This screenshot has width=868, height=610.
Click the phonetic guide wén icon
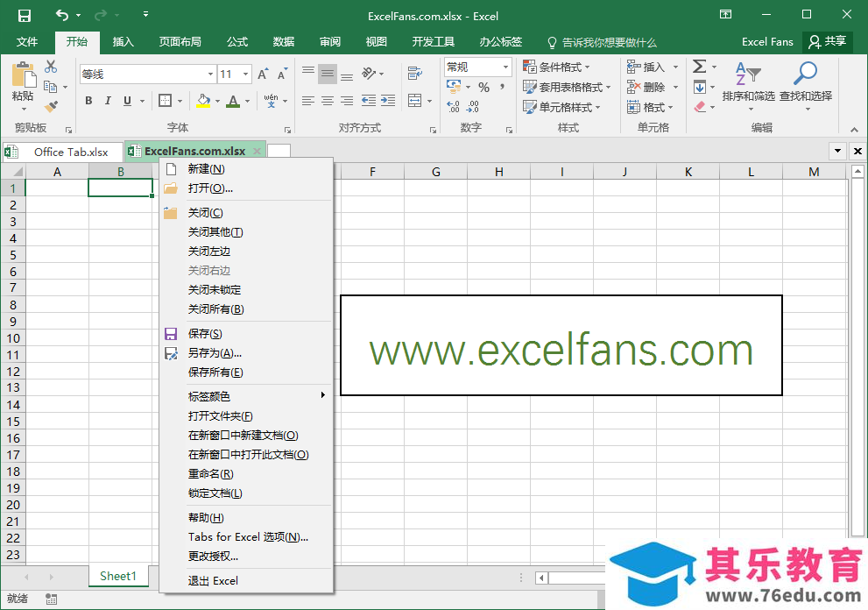[x=272, y=100]
